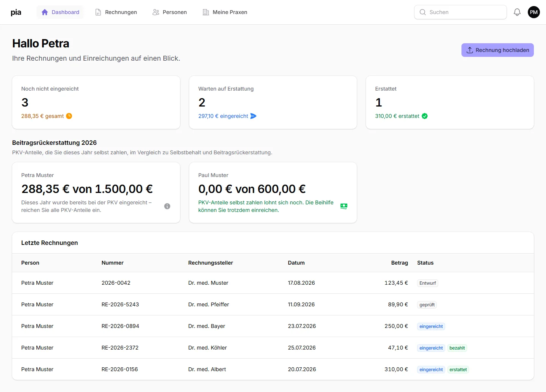The height and width of the screenshot is (392, 546).
Task: Click the geprüft status badge
Action: [x=427, y=305]
